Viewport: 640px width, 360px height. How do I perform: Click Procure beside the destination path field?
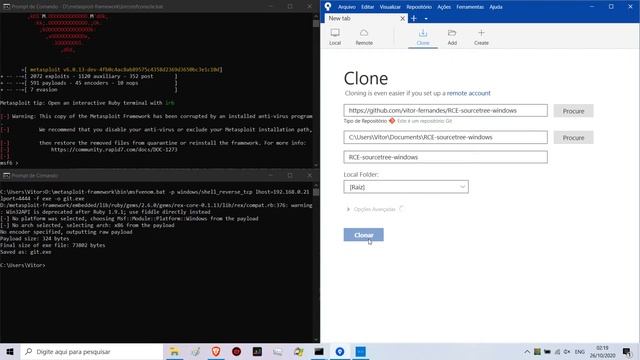573,138
